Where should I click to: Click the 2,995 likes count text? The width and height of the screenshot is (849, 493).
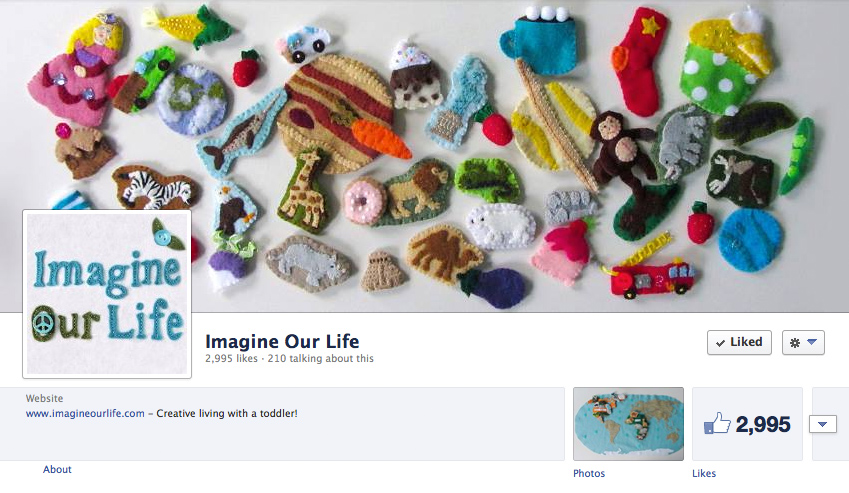point(231,358)
